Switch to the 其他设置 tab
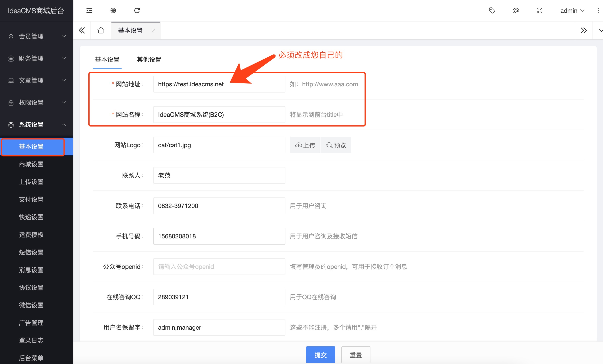This screenshot has height=364, width=603. [x=149, y=59]
